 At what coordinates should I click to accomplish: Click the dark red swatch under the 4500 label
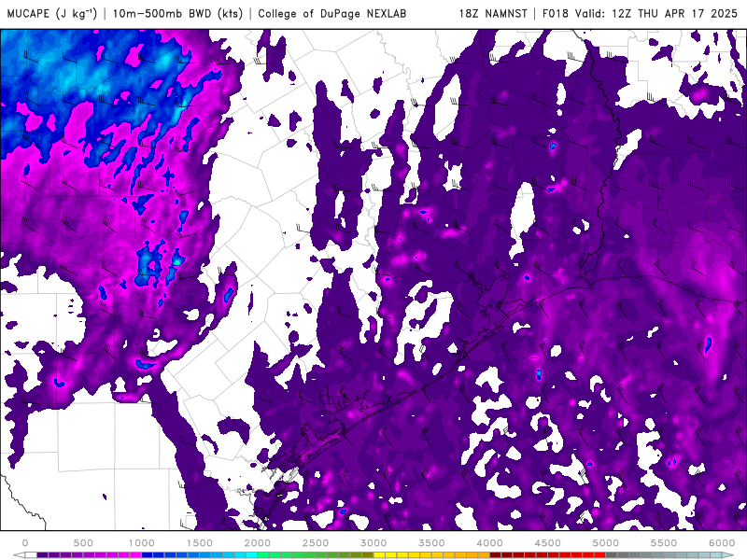click(543, 555)
